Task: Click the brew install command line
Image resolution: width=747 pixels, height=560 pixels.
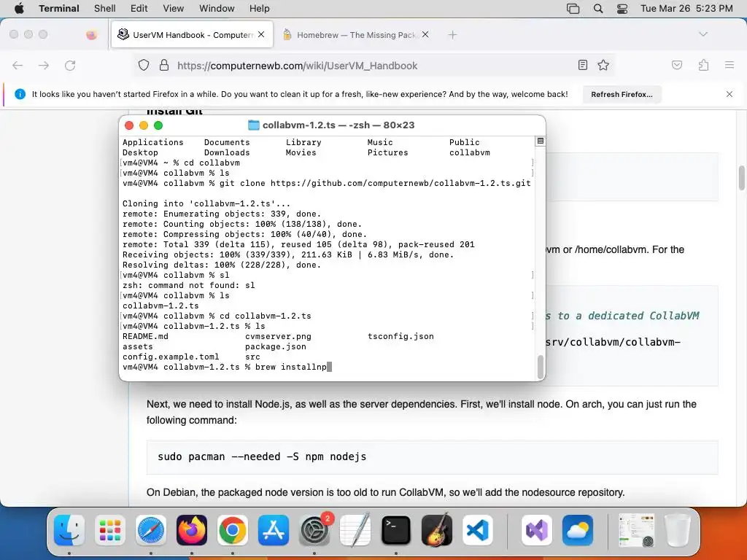Action: (x=227, y=367)
